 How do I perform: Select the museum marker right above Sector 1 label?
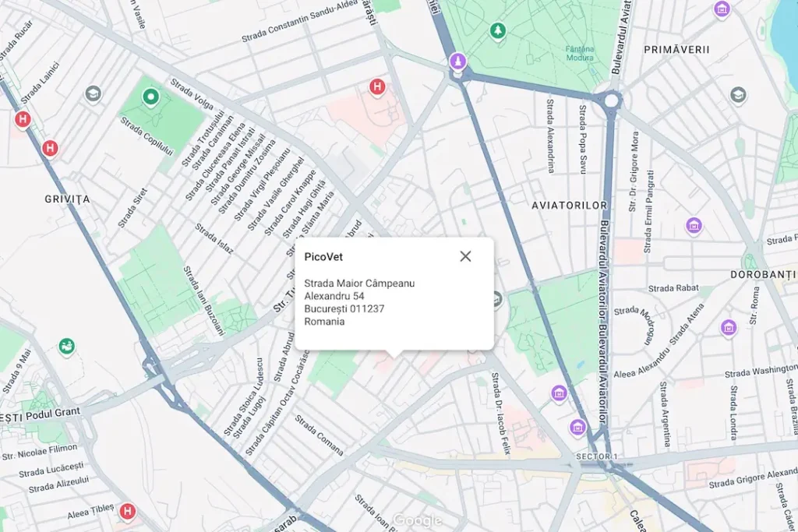577,427
